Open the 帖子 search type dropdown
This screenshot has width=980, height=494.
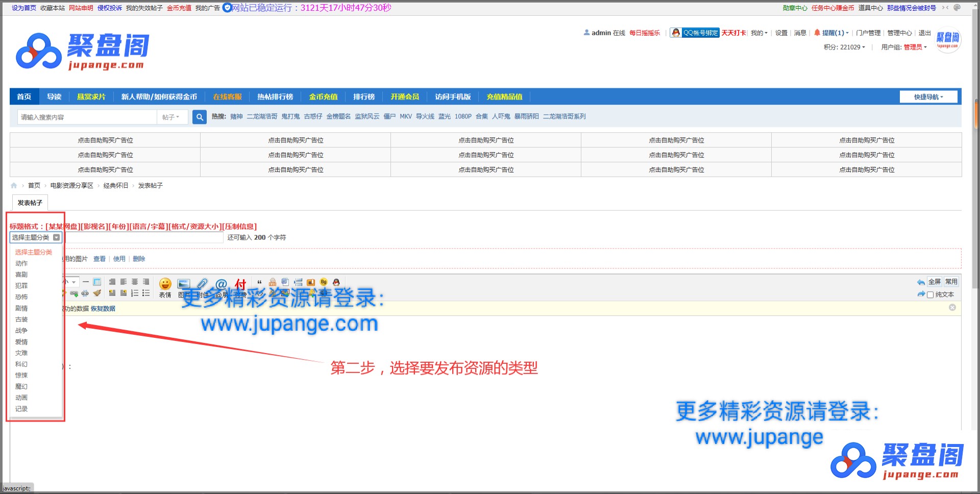pos(172,117)
